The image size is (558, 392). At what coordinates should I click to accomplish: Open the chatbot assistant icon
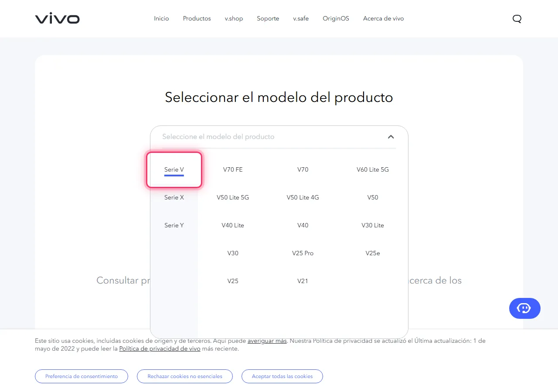point(524,308)
